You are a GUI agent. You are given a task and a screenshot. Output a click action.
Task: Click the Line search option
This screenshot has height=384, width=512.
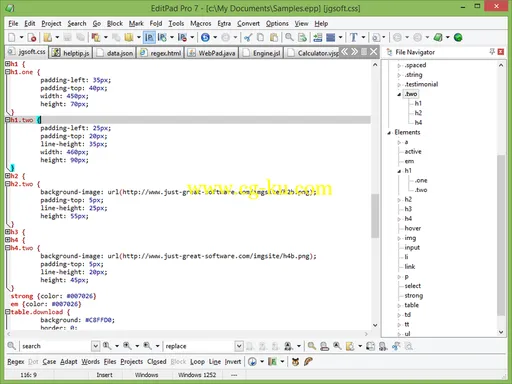[215, 362]
